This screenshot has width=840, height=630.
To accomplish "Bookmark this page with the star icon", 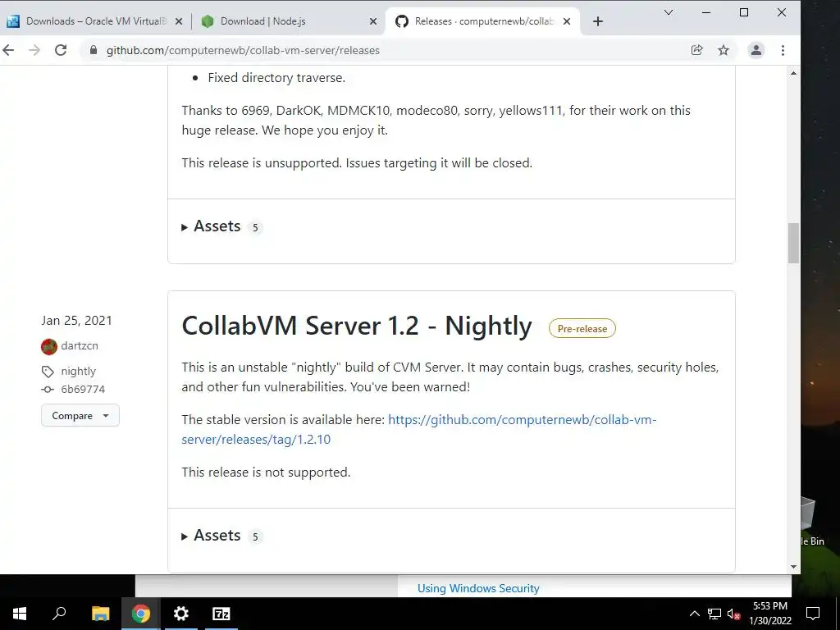I will pos(724,50).
